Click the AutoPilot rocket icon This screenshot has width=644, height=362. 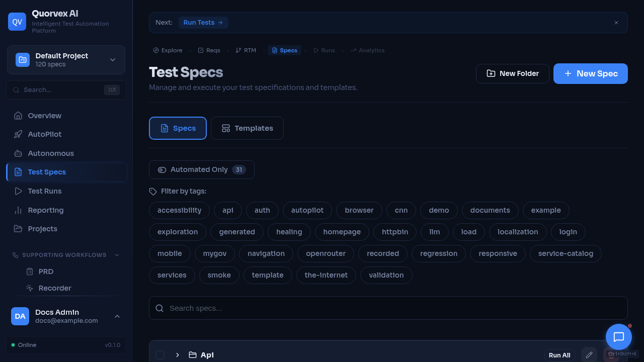point(18,134)
